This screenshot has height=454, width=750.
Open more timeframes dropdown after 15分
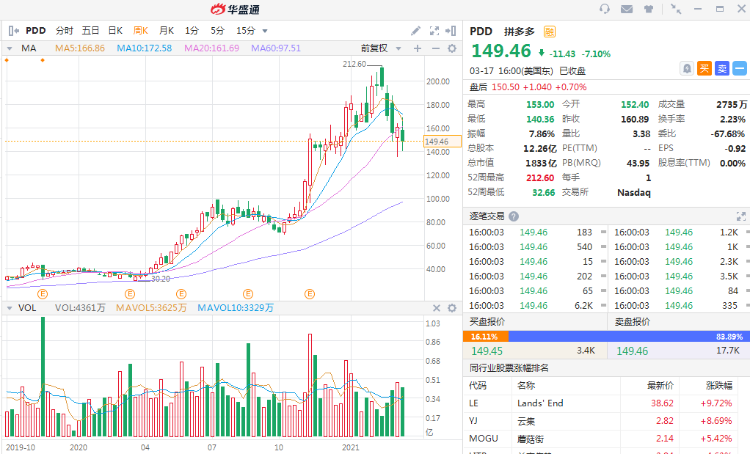265,31
